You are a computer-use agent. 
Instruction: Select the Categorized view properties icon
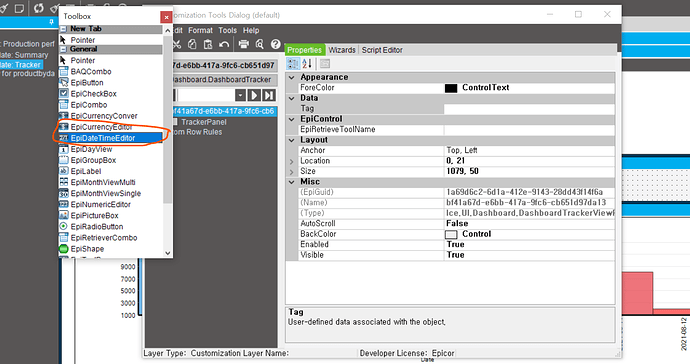(293, 64)
